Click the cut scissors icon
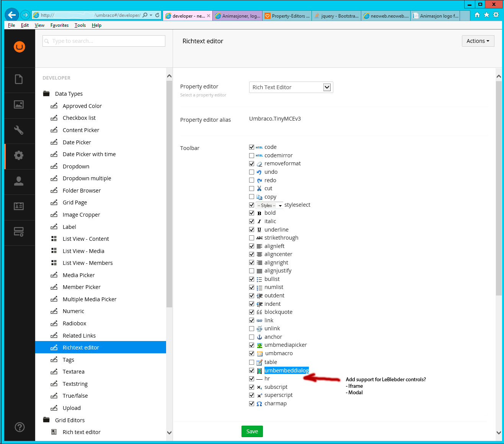504x444 pixels. tap(259, 188)
